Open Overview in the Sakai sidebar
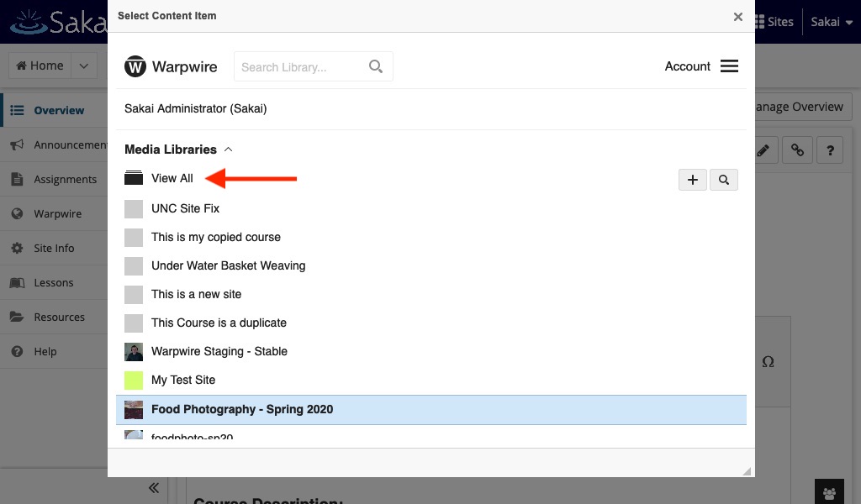This screenshot has width=861, height=504. [x=55, y=110]
